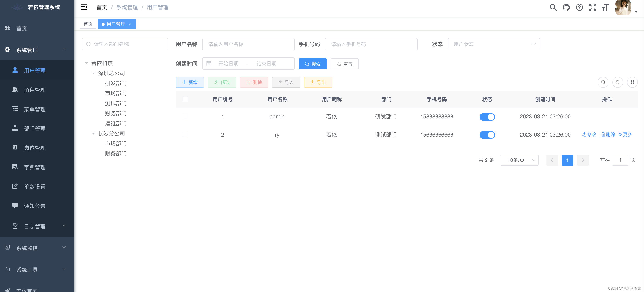Select 用户管理 tab at top
Screen dimensions: 644x292
click(x=116, y=24)
